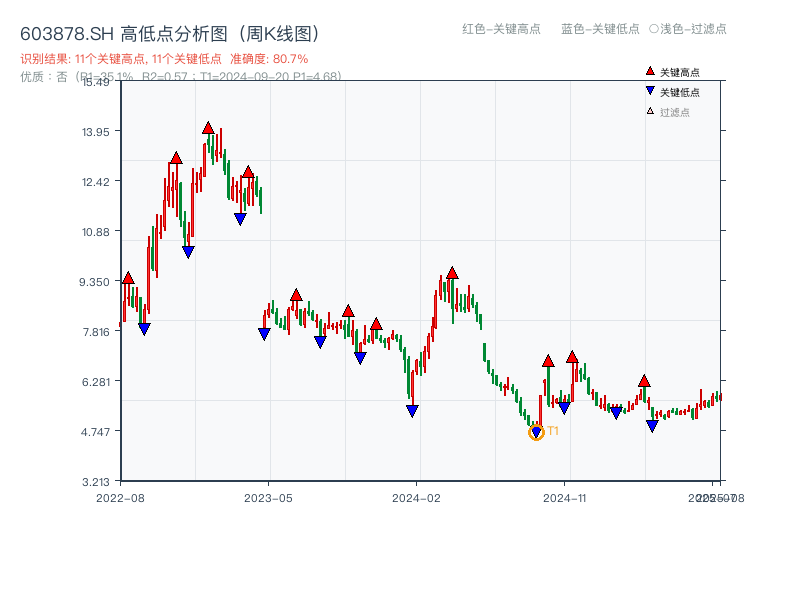Click the red high triangle at 2024-02 peak
800x600 pixels.
pyautogui.click(x=452, y=273)
